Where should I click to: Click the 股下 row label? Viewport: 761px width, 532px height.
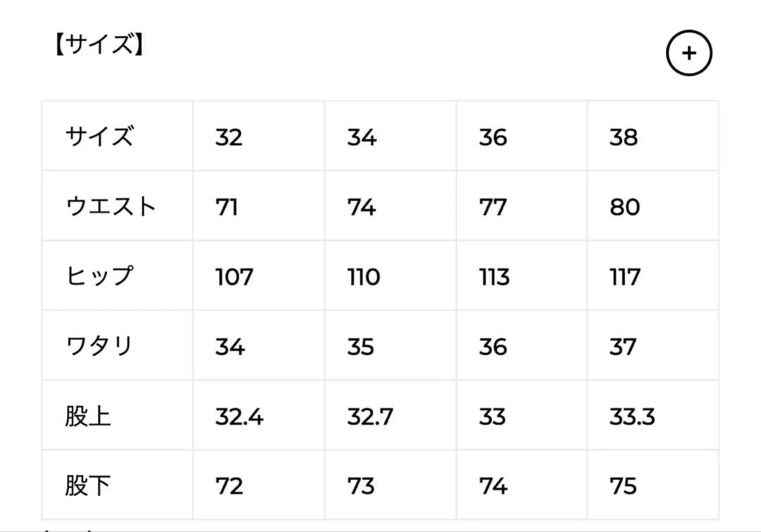click(88, 485)
